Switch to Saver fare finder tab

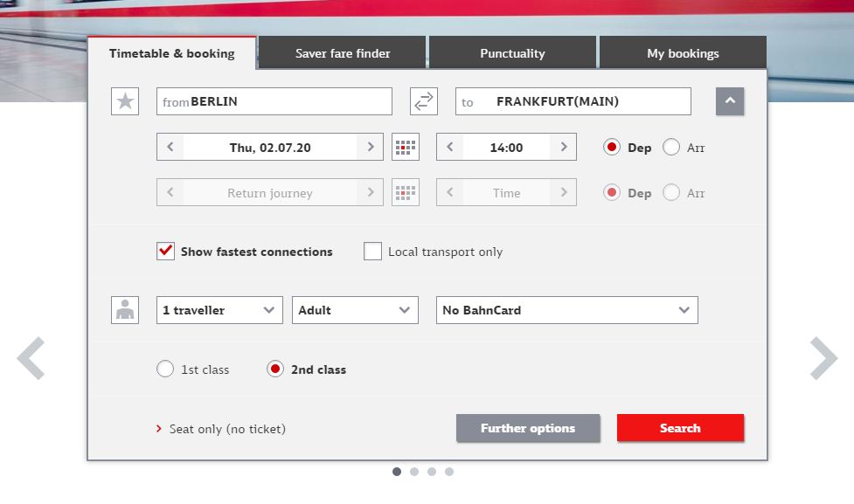point(343,53)
